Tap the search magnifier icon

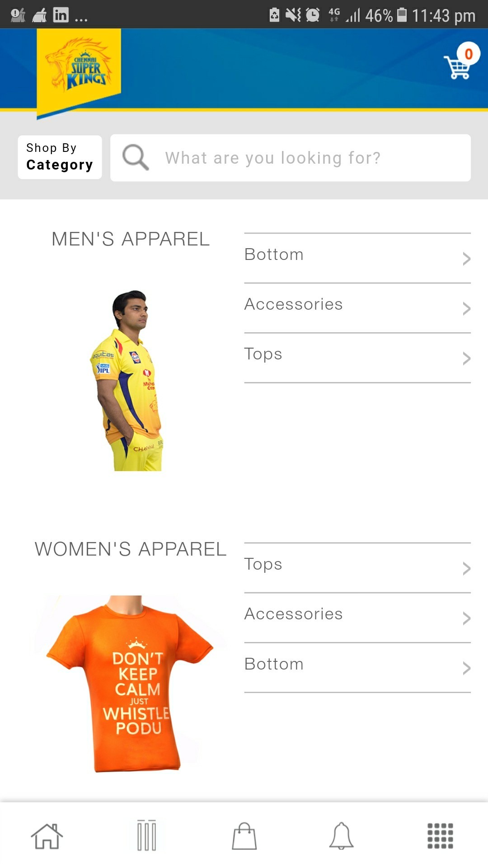tap(135, 157)
